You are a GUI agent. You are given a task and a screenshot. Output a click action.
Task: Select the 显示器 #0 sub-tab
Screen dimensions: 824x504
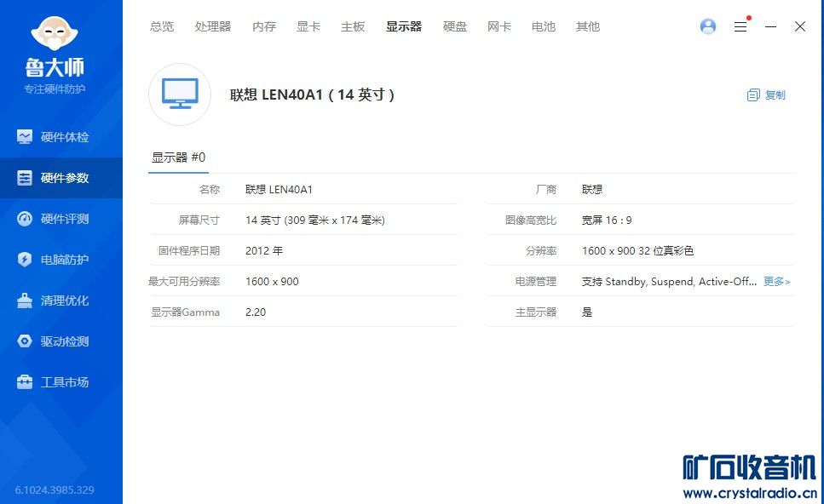(x=178, y=157)
